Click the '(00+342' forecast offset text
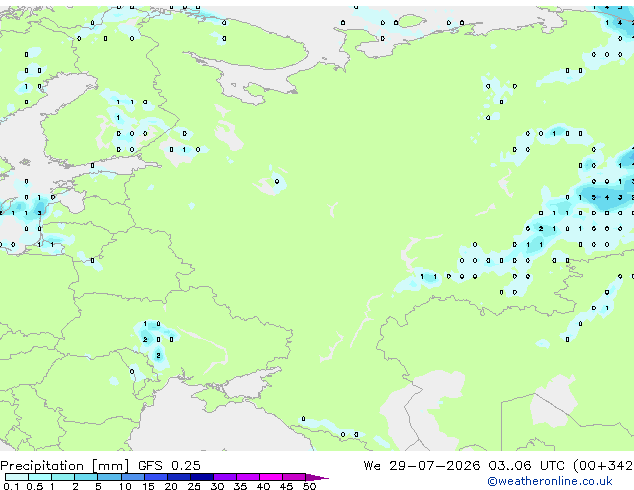This screenshot has height=490, width=634. 603,466
